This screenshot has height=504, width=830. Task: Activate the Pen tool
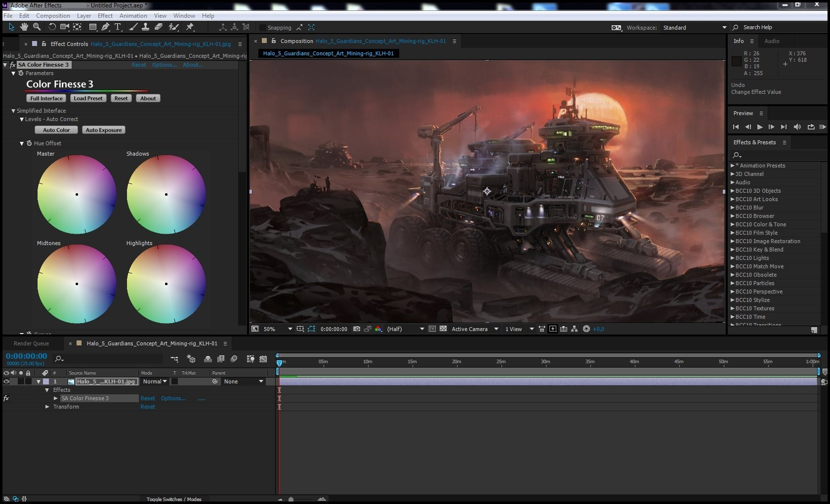(105, 27)
